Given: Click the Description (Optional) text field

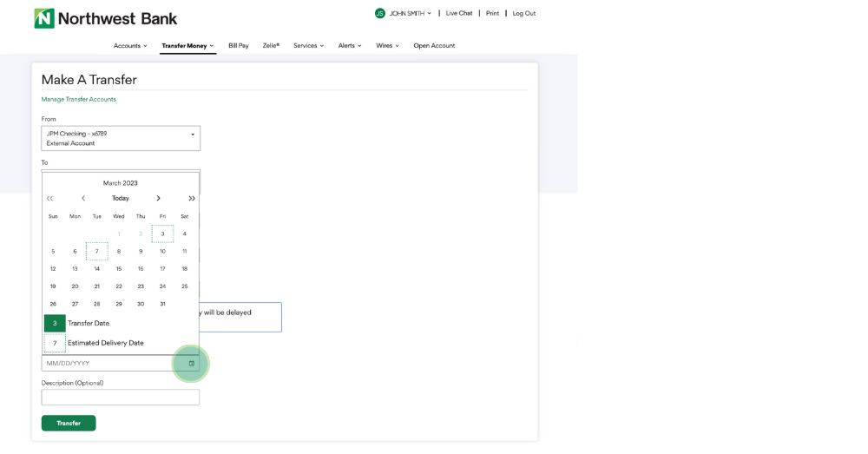Looking at the screenshot, I should (121, 398).
